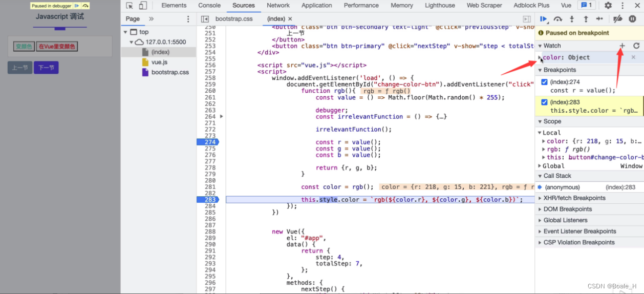Screen dimensions: 644x294
Task: Open the Lighthouse tab
Action: [440, 6]
